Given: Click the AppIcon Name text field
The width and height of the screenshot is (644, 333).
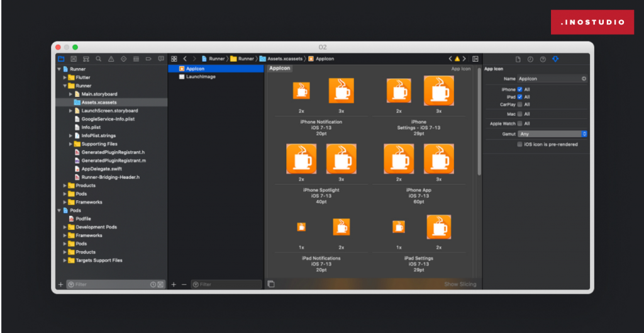Looking at the screenshot, I should pyautogui.click(x=548, y=79).
